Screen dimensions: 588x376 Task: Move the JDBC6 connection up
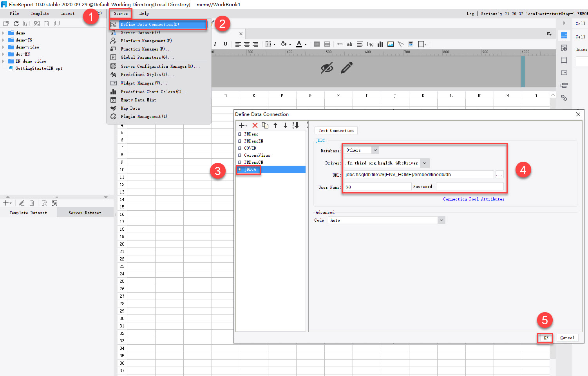275,125
